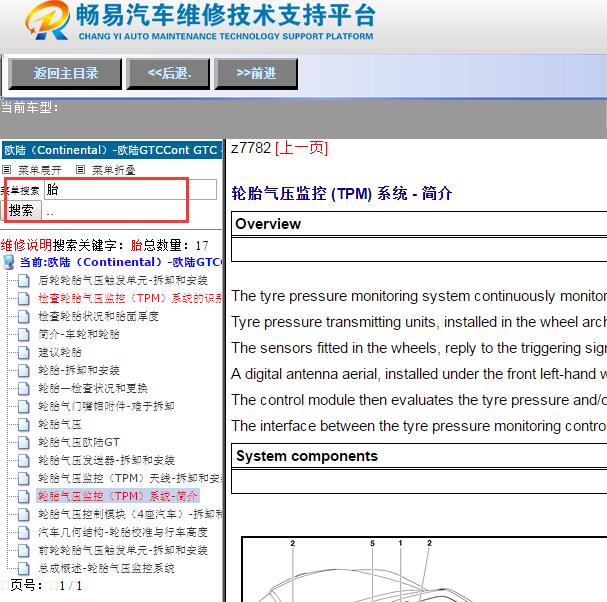Viewport: 607px width, 602px height.
Task: Click document icon beside 简介-车轮和轮胎
Action: click(x=24, y=334)
